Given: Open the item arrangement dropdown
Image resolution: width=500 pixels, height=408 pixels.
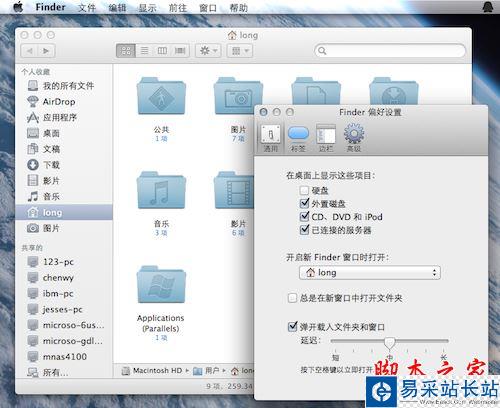Looking at the screenshot, I should tap(240, 51).
